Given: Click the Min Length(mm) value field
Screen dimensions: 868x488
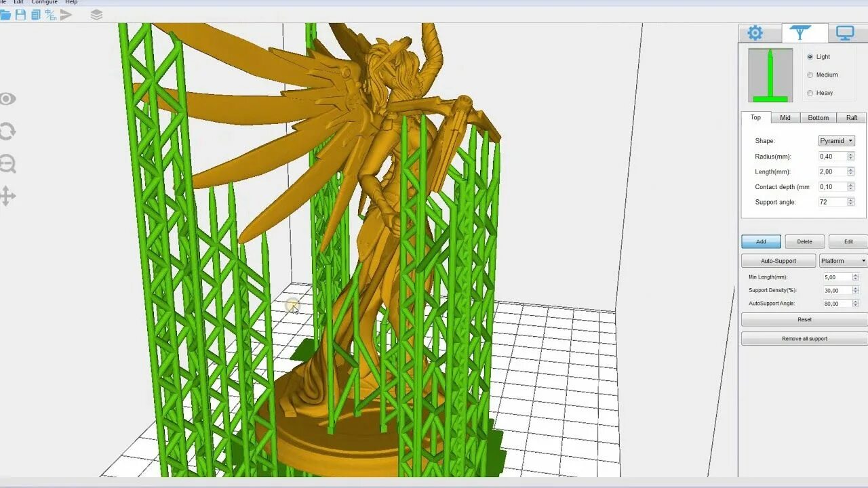Looking at the screenshot, I should [x=837, y=277].
